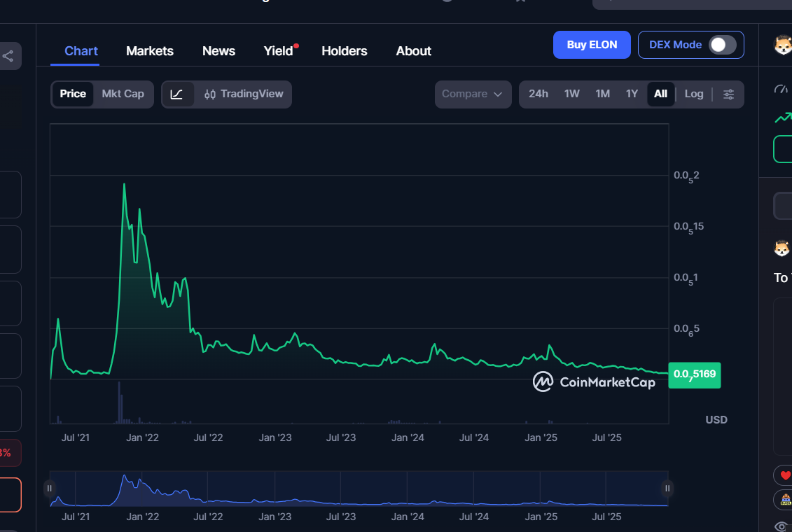The image size is (792, 532).
Task: Collapse the right handle of the timeline brush
Action: 667,487
